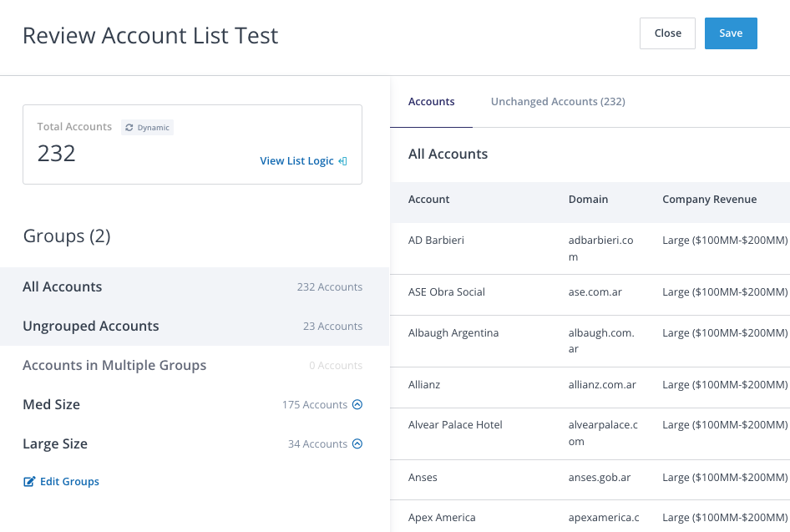Open the Unchanged Accounts (232) tab

(x=558, y=102)
